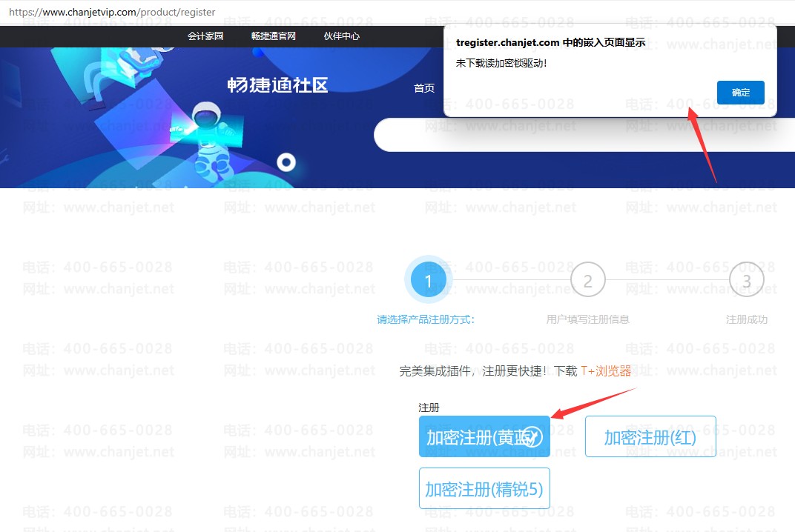Viewport: 795px width, 532px height.
Task: Open the 伙伴中心 menu item
Action: click(x=342, y=36)
